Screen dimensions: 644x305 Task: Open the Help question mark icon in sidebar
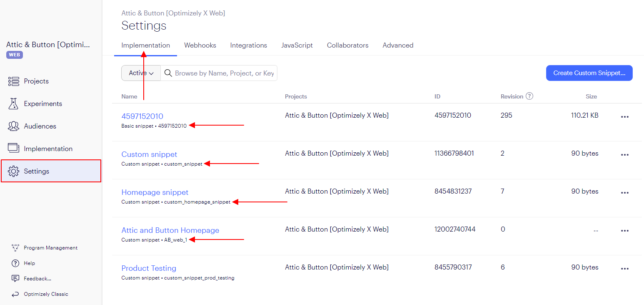15,263
